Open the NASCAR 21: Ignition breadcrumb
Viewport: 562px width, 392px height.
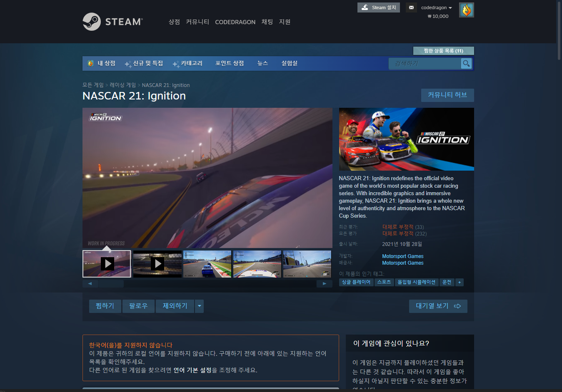tap(166, 85)
